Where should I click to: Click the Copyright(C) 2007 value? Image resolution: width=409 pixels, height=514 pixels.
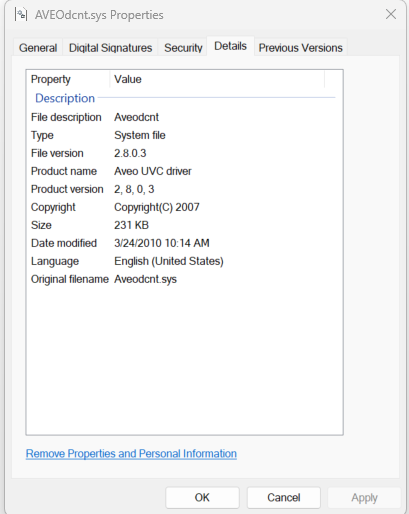[x=157, y=207]
